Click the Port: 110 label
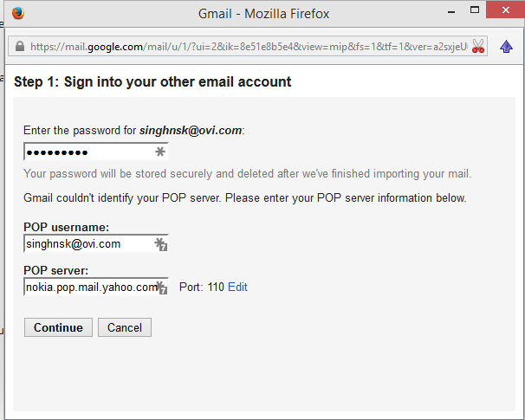The image size is (525, 420). coord(202,287)
